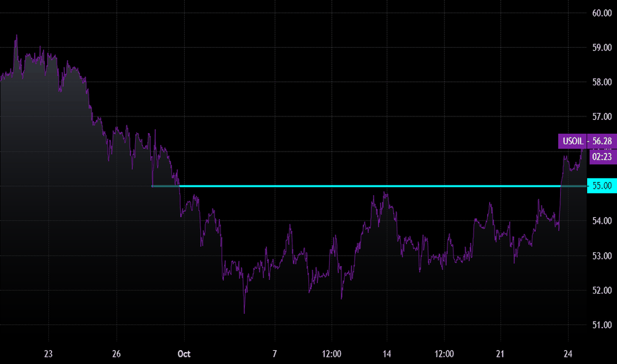This screenshot has height=364, width=617.
Task: Click the 23 date label on the time axis
Action: (48, 354)
